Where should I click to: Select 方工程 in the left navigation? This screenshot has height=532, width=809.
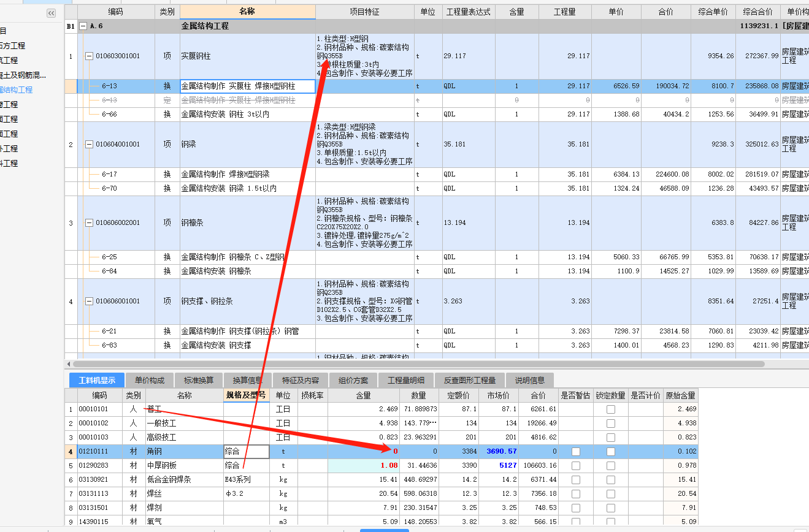tap(13, 46)
